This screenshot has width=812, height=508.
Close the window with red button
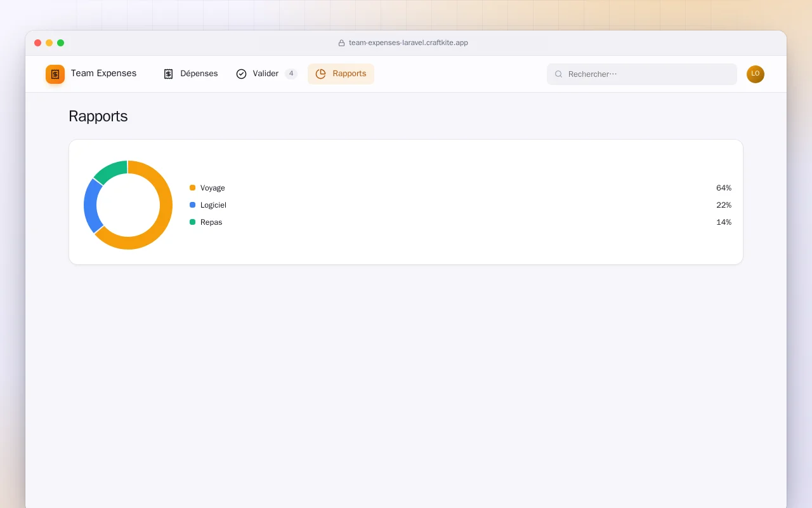[x=38, y=43]
